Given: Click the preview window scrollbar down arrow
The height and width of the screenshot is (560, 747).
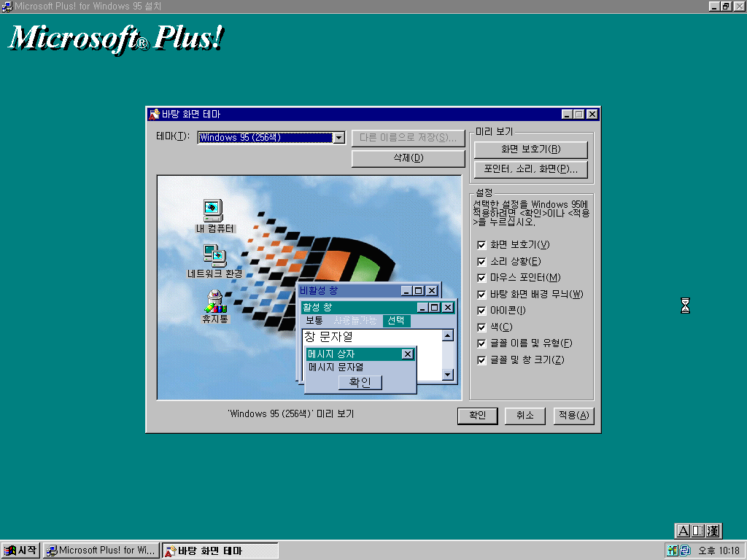Looking at the screenshot, I should 447,375.
